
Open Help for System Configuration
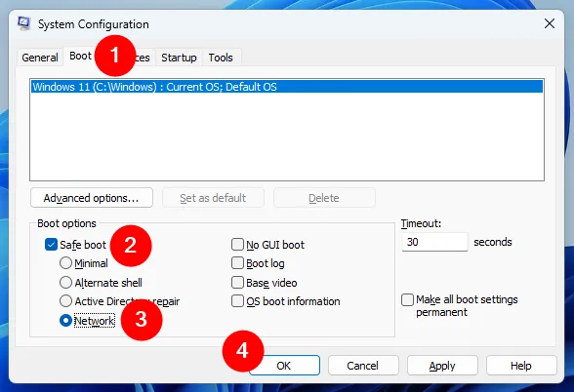point(521,366)
